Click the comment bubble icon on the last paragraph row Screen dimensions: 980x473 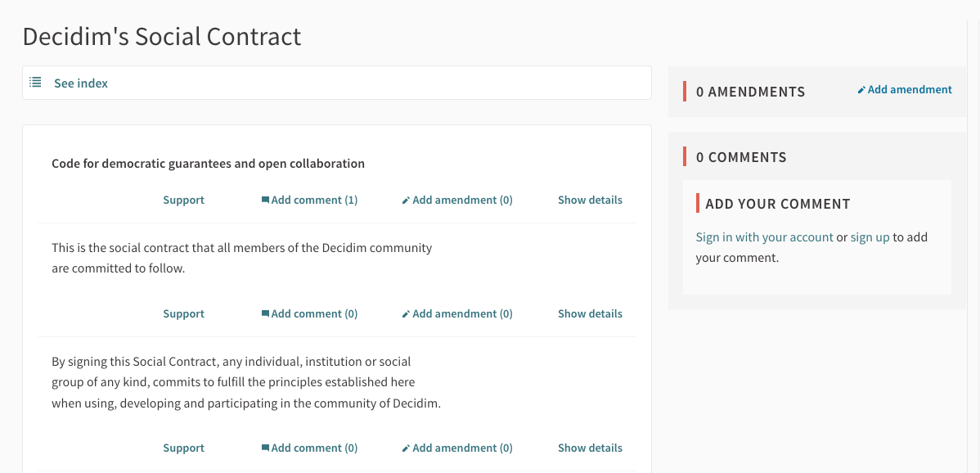(x=266, y=447)
